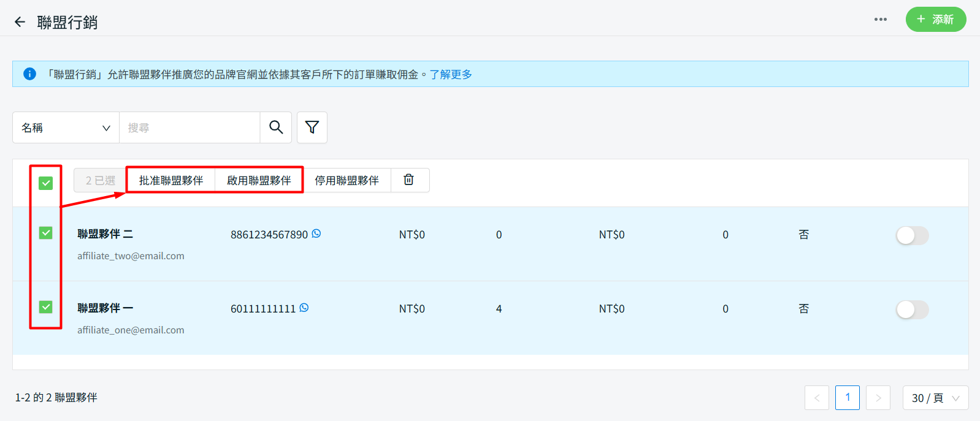Screen dimensions: 980x421
Task: Expand the 名稱 search field dropdown
Action: pos(66,127)
